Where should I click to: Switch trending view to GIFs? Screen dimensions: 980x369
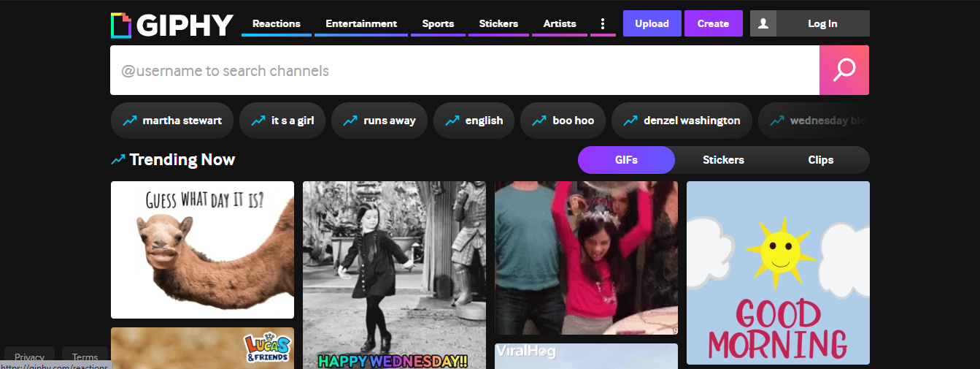(x=626, y=160)
